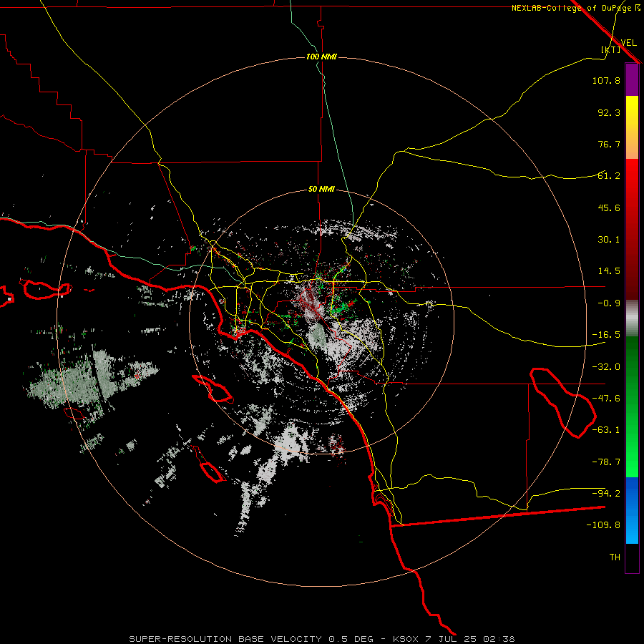Click the 92.3 legend value
The height and width of the screenshot is (644, 644).
tap(609, 112)
